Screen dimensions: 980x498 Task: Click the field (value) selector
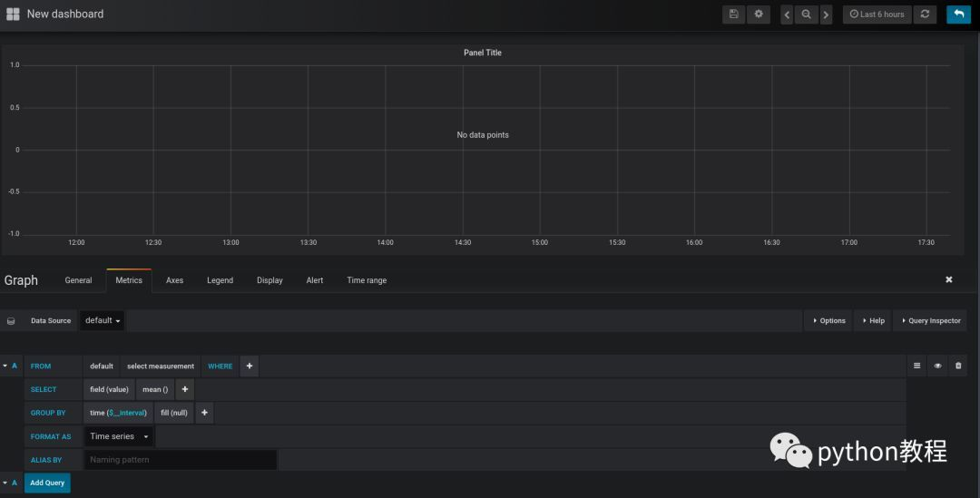click(x=109, y=389)
